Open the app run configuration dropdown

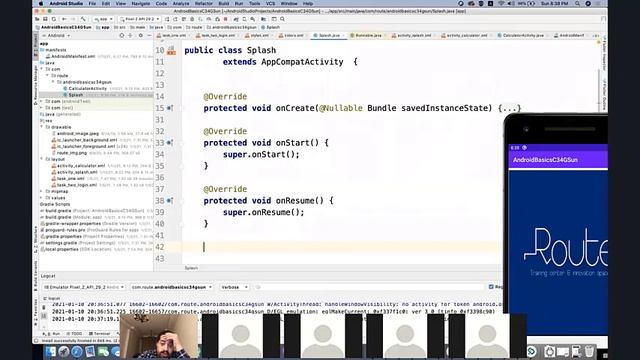tap(103, 19)
